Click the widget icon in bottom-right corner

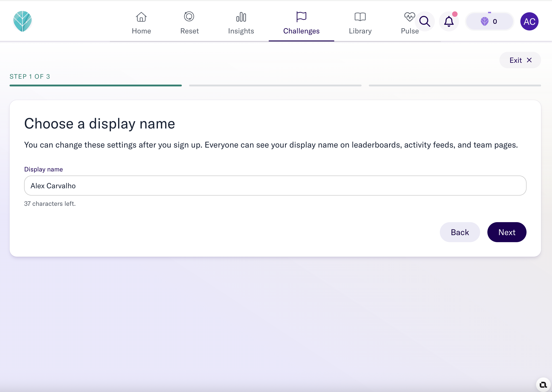pos(543,384)
